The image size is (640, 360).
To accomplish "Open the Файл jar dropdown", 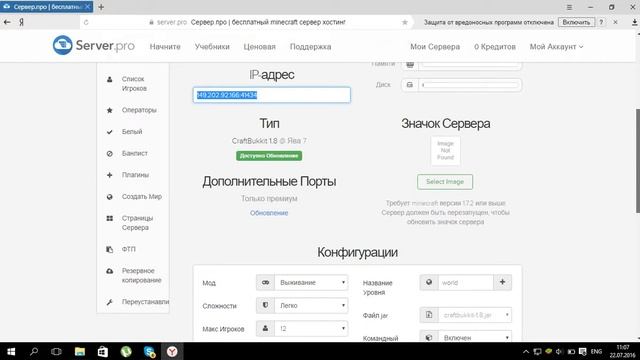I will [x=475, y=315].
